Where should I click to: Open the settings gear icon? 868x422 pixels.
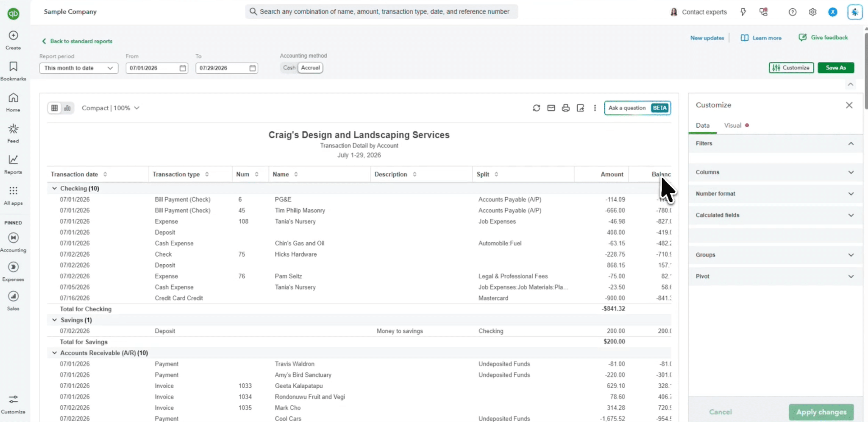tap(812, 12)
